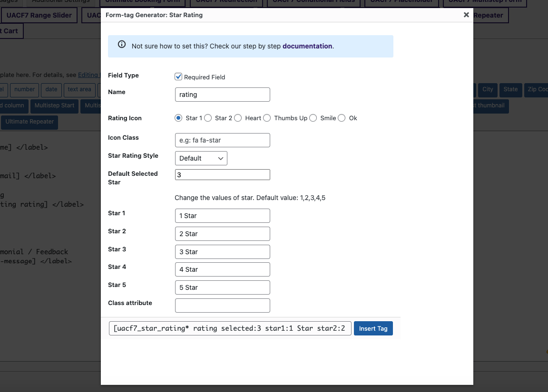This screenshot has width=548, height=392.
Task: Close the Form-tag Generator dialog
Action: point(466,15)
